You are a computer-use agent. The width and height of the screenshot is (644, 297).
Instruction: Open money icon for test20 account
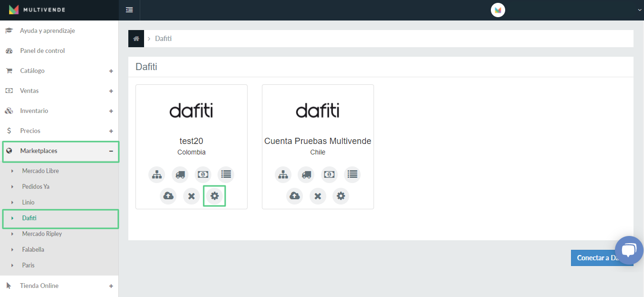[203, 174]
